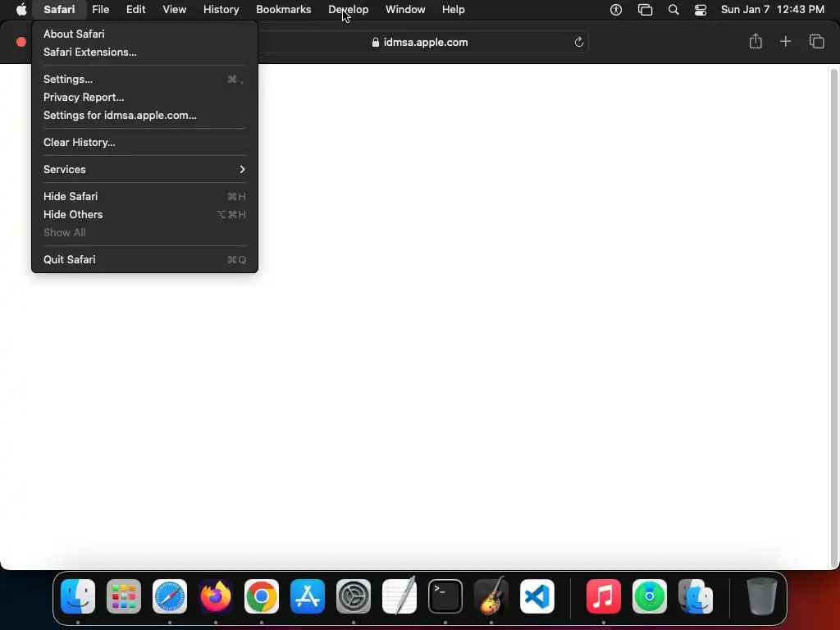Close the open Safari menu title
Screen dimensions: 840x630
click(59, 10)
